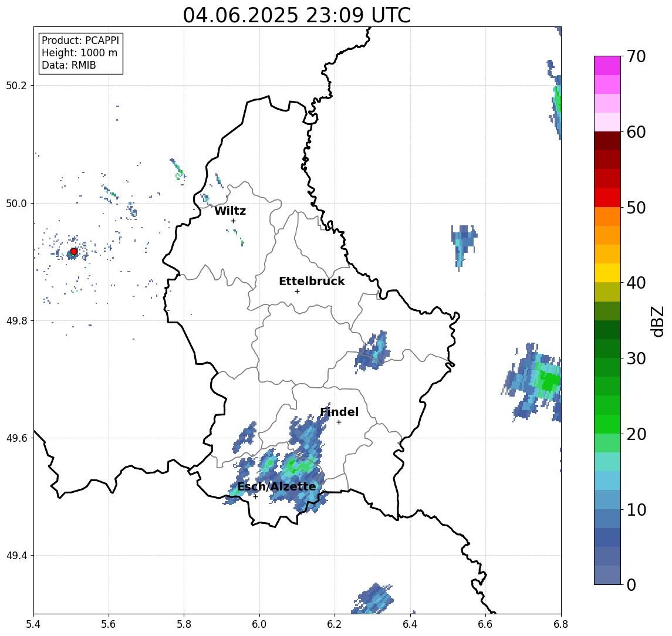Click the latitude tick label 49.4
This screenshot has height=636, width=672.
tap(16, 556)
